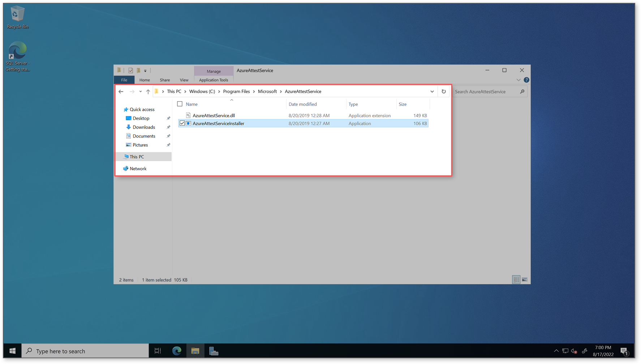Open the SQL Server Getting started shortcut
The height and width of the screenshot is (364, 641).
point(17,56)
